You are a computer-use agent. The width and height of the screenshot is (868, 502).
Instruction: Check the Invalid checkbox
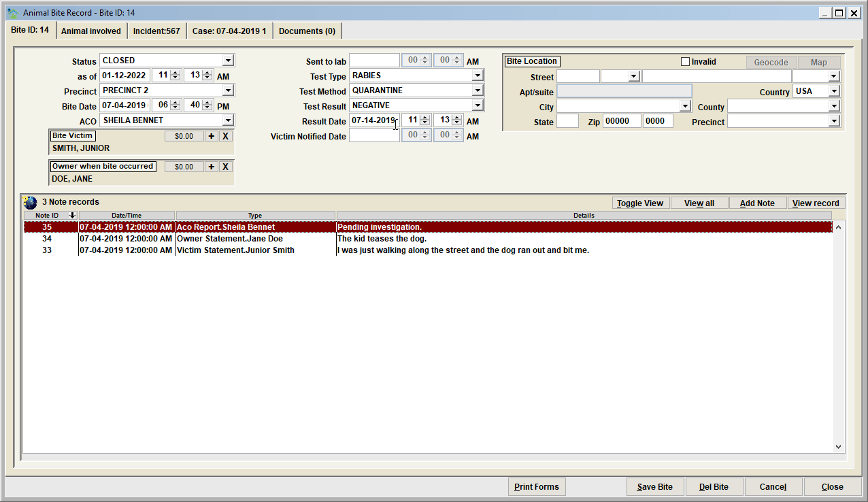[686, 62]
